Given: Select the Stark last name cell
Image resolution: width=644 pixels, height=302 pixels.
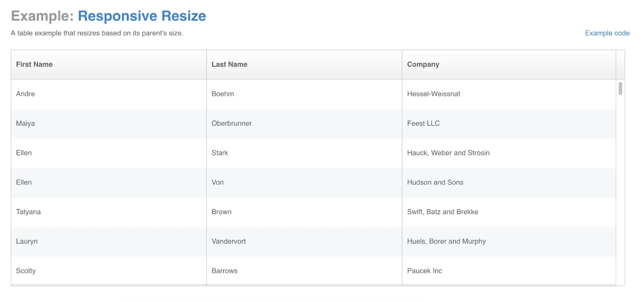Looking at the screenshot, I should 220,153.
